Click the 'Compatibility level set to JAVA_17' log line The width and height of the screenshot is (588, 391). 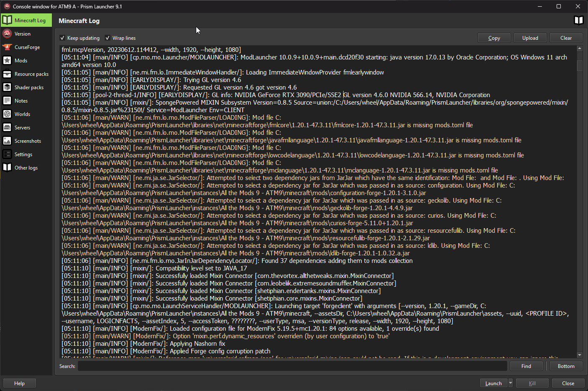(x=154, y=268)
